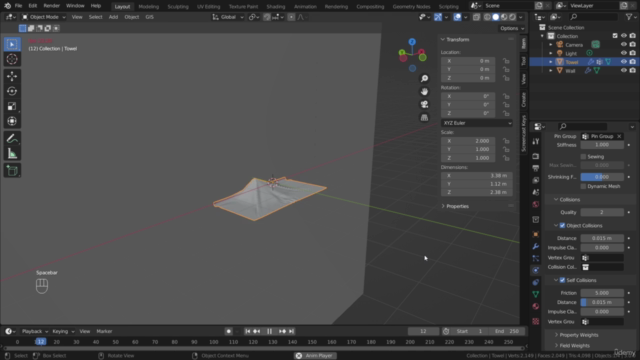Viewport: 640px width, 360px height.
Task: Open the Object properties tab icon
Action: [x=536, y=234]
